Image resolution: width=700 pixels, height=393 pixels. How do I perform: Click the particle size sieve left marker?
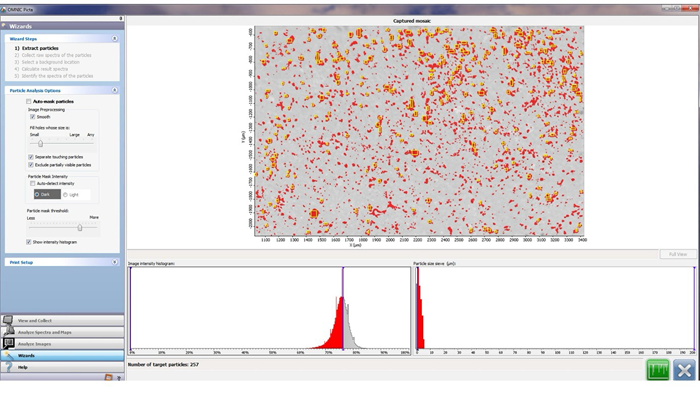point(417,308)
